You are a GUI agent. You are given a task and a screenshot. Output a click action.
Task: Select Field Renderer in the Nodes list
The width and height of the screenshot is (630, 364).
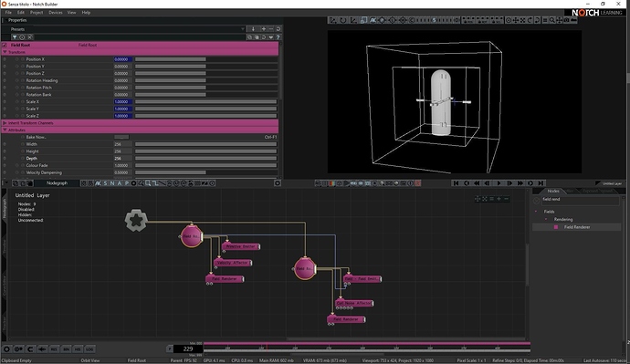[576, 227]
